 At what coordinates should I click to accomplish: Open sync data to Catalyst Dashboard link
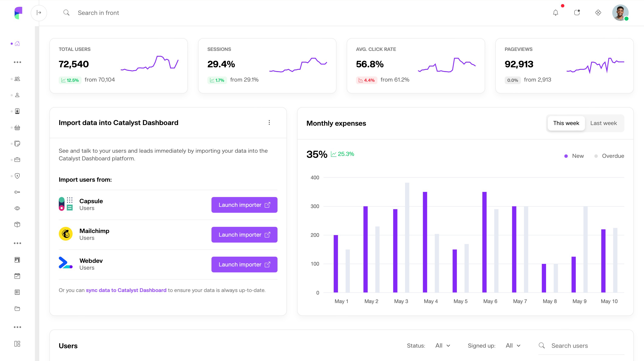click(x=126, y=290)
